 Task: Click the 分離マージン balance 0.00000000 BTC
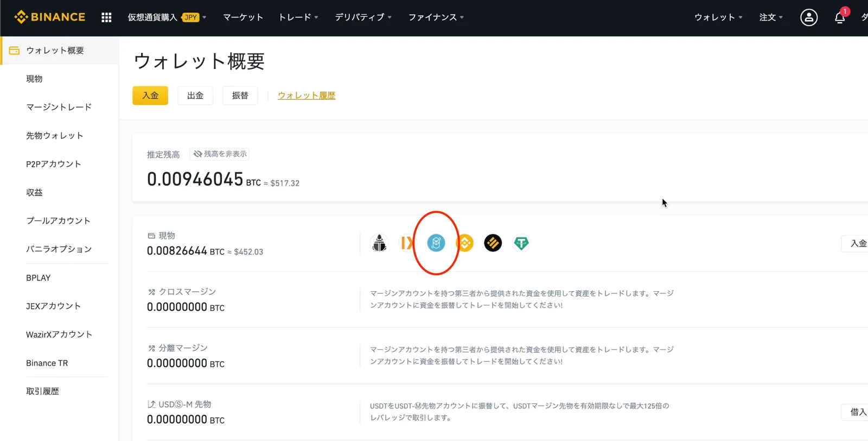point(186,363)
